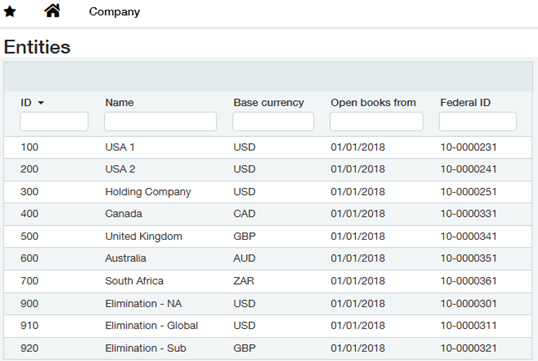
Task: Click the ID filter input field
Action: pos(54,121)
